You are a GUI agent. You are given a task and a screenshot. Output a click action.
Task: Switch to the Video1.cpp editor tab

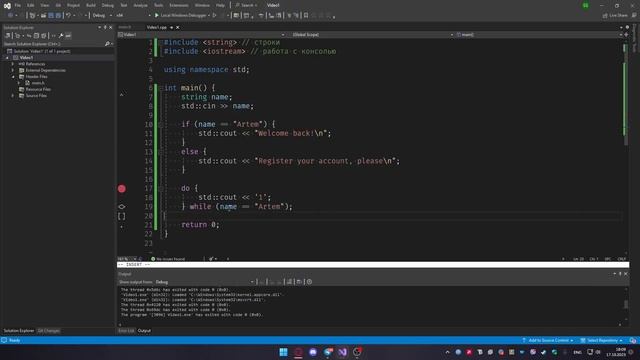click(x=157, y=27)
